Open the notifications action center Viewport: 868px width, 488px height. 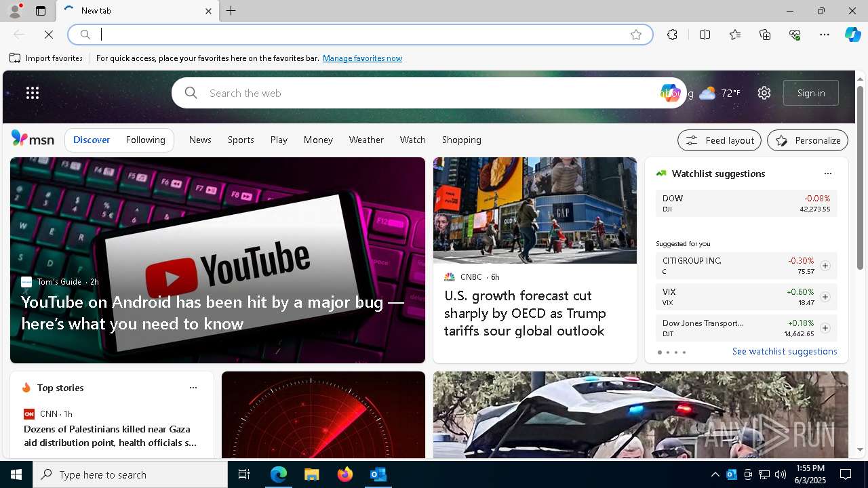[846, 474]
